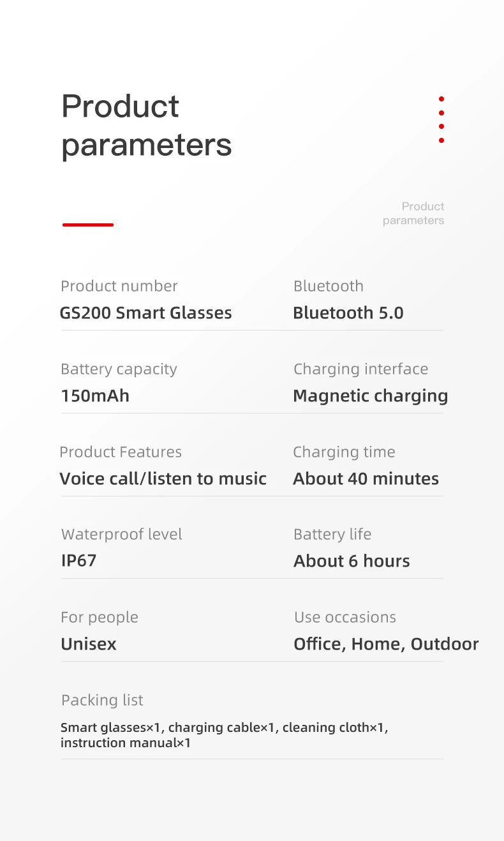Image resolution: width=504 pixels, height=841 pixels.
Task: Click the Bluetooth 5.0 value
Action: pyautogui.click(x=348, y=313)
